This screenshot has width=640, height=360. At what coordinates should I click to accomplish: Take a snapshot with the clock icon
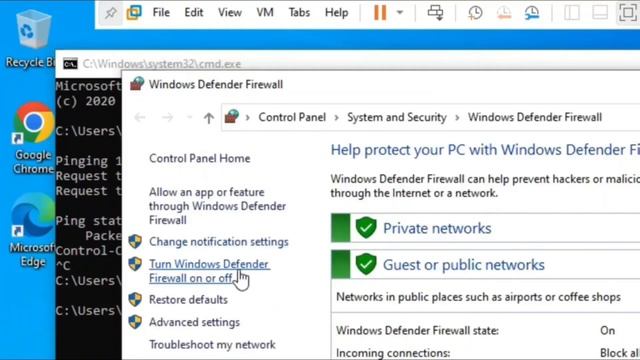(x=475, y=13)
